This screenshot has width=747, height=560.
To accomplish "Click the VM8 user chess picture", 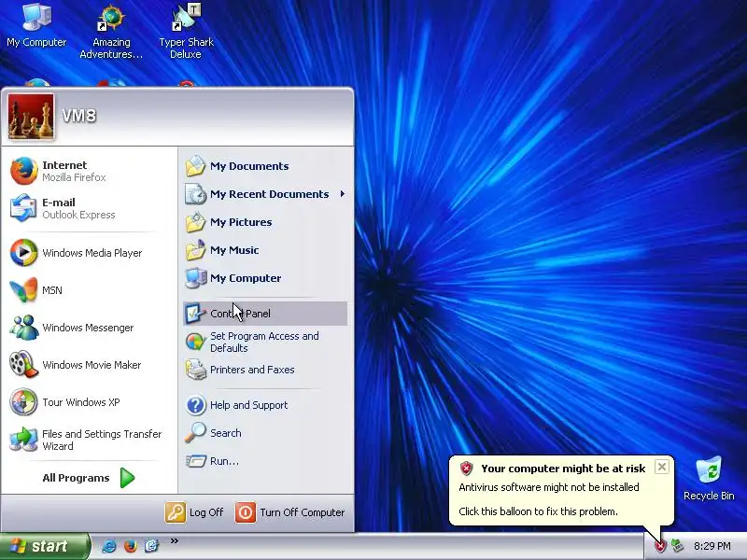I will point(31,116).
